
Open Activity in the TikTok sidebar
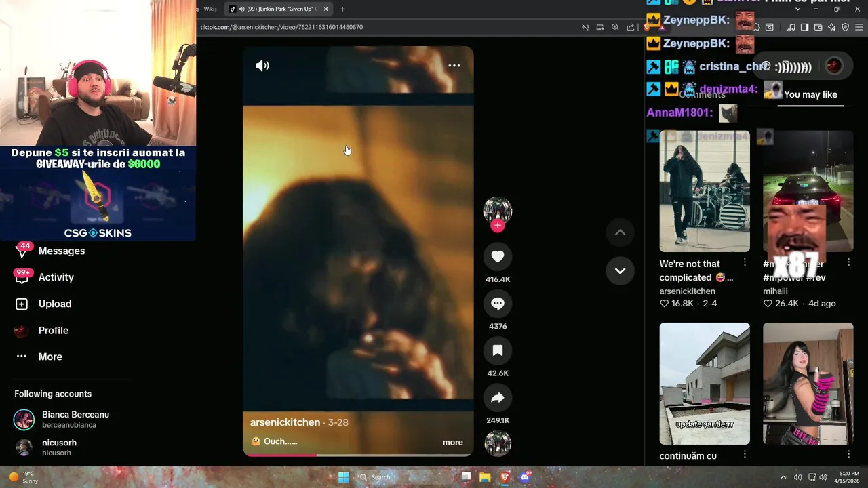56,277
